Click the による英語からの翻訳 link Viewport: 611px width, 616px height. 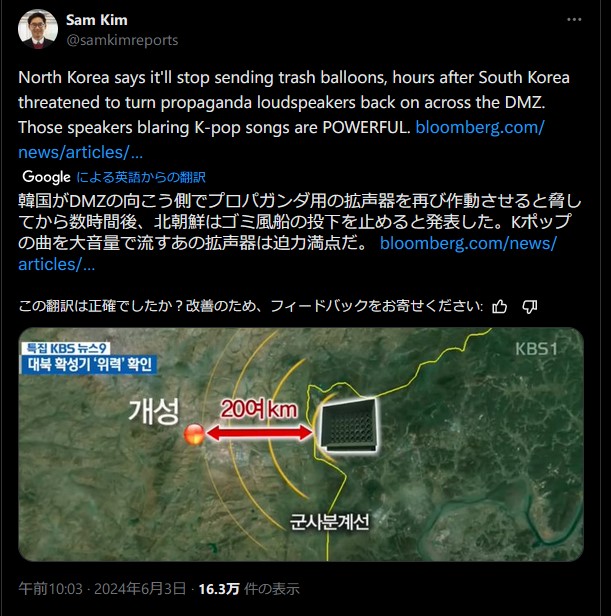coord(141,177)
